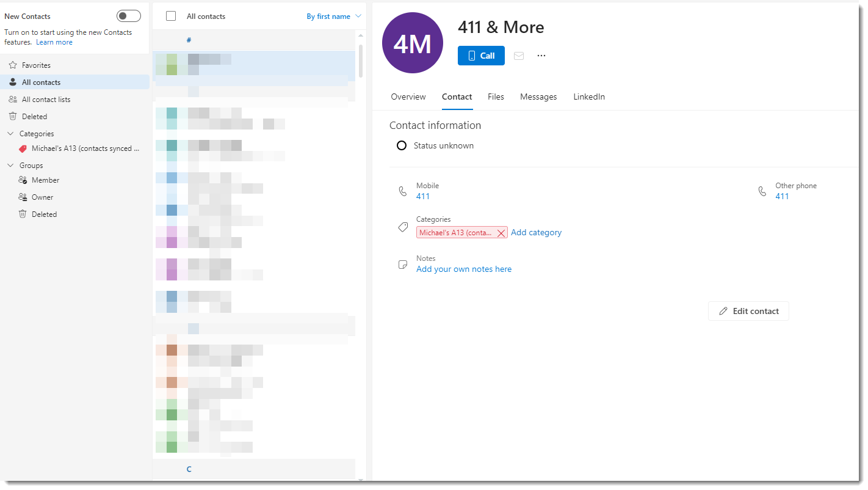Collapse the Groups section

(10, 166)
